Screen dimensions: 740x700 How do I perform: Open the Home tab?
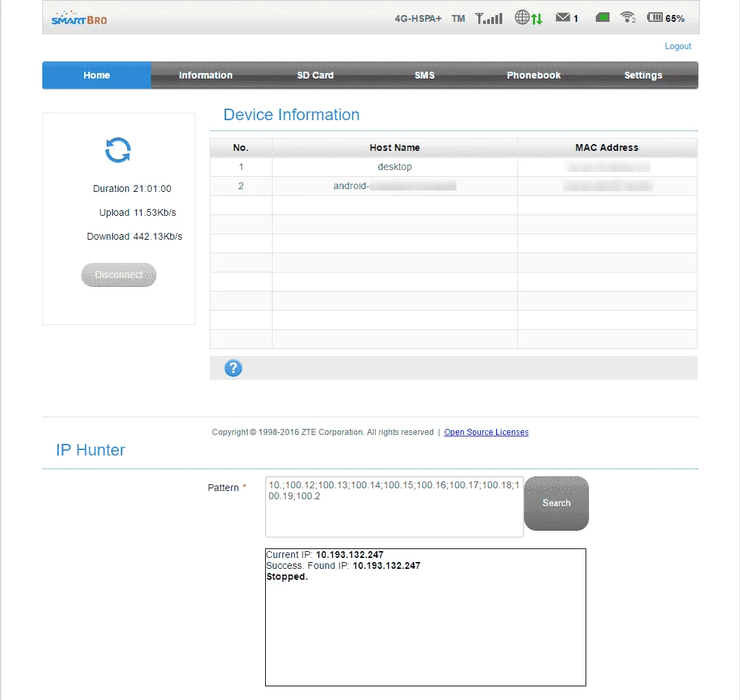click(x=97, y=75)
